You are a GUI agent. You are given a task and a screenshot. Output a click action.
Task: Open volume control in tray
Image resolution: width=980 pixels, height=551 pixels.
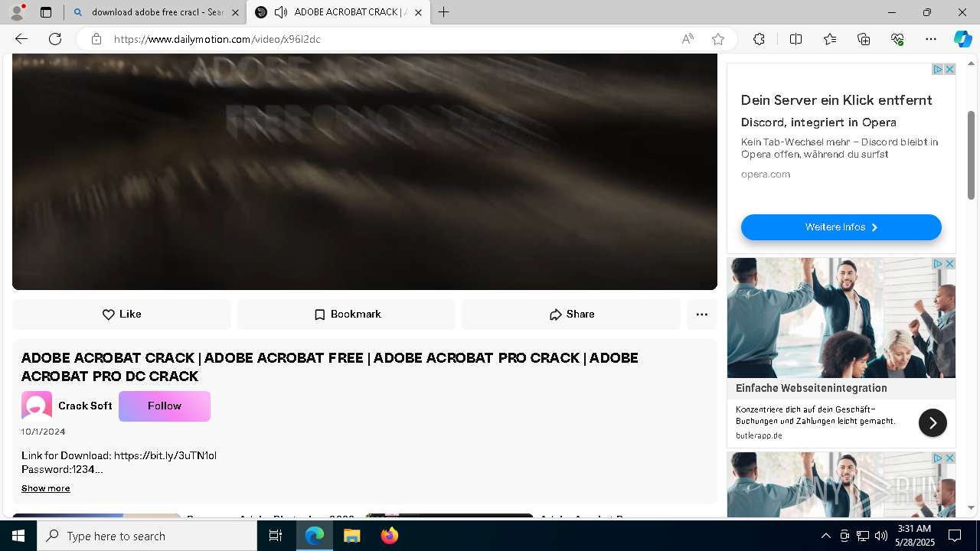coord(881,536)
